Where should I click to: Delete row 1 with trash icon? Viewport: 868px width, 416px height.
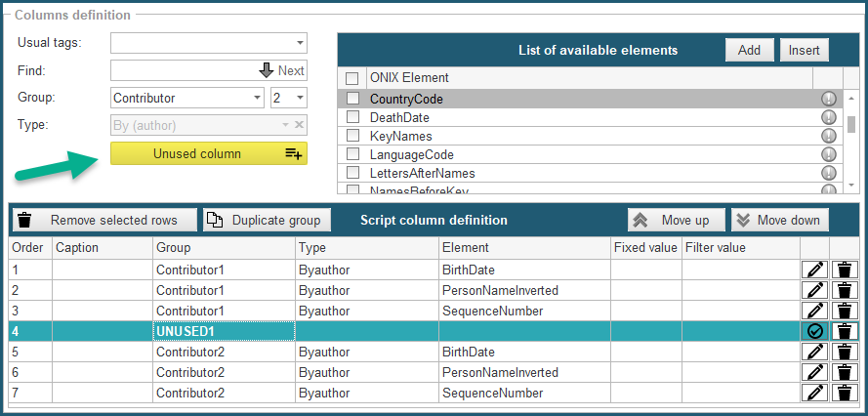[x=845, y=270]
